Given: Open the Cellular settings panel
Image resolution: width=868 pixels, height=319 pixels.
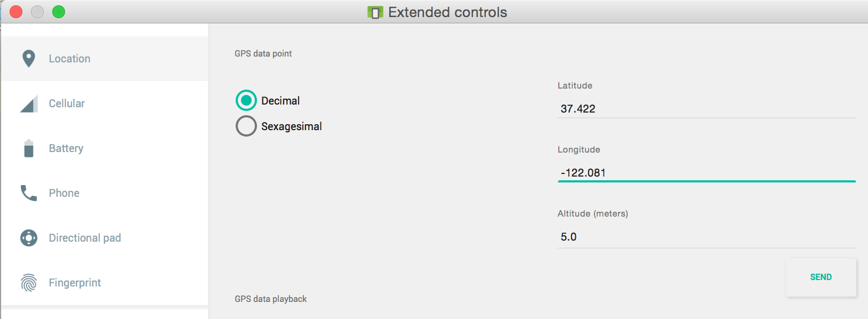Looking at the screenshot, I should (x=66, y=103).
